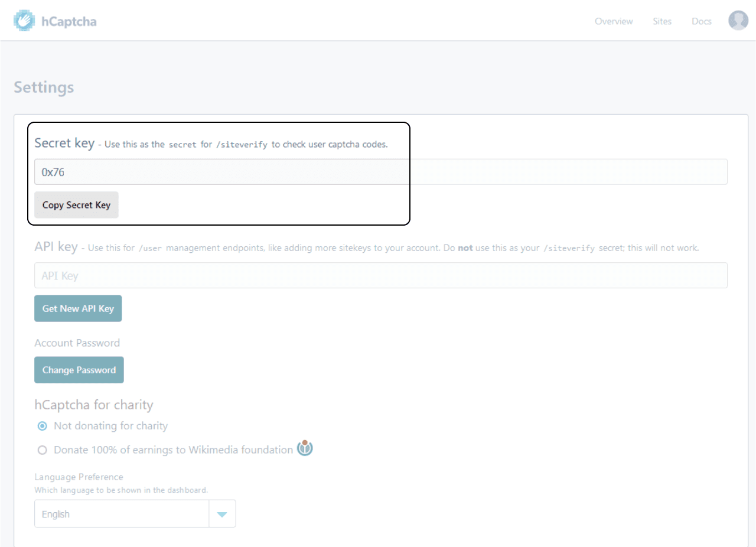Select the "Not donating for charity" option
The width and height of the screenshot is (756, 547).
point(42,425)
